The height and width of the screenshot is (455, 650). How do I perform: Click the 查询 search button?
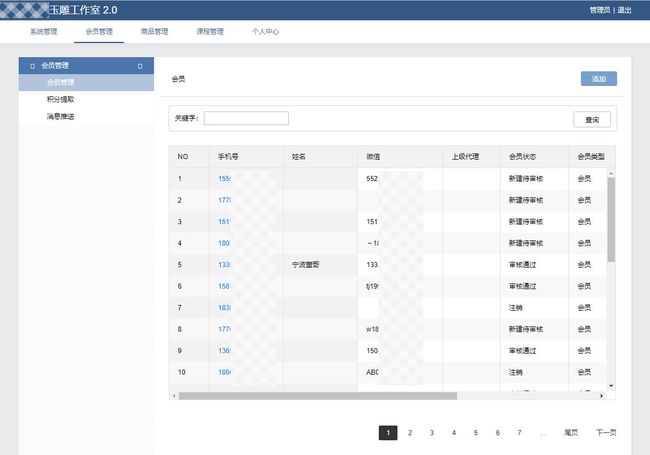(x=592, y=120)
